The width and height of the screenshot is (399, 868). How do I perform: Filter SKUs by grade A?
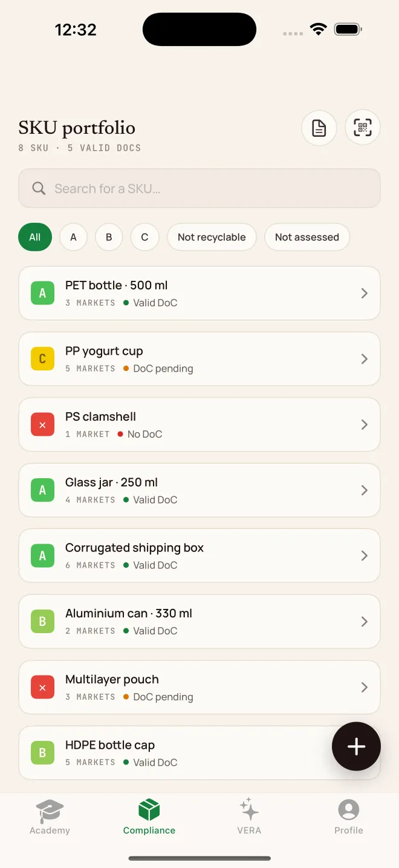[x=73, y=237]
